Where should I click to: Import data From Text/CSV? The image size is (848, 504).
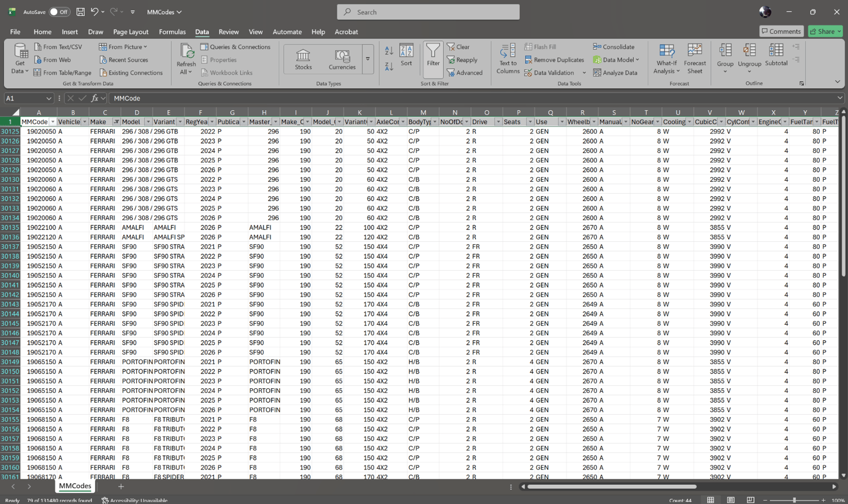click(58, 47)
